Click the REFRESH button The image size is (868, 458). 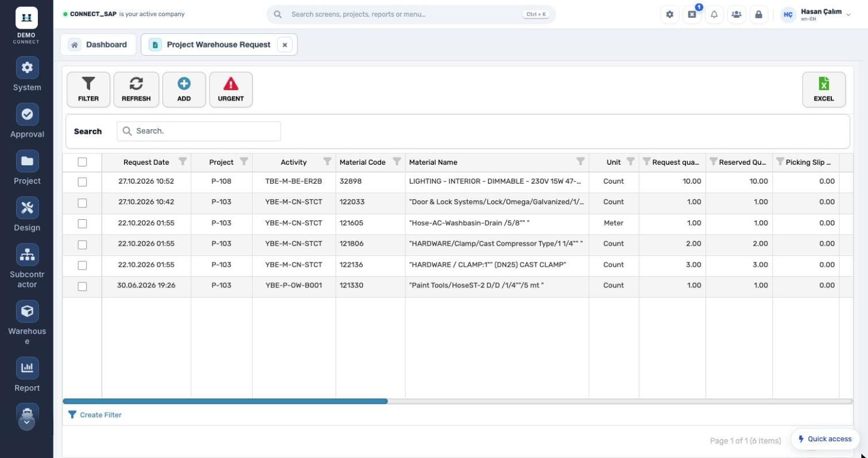(x=136, y=90)
